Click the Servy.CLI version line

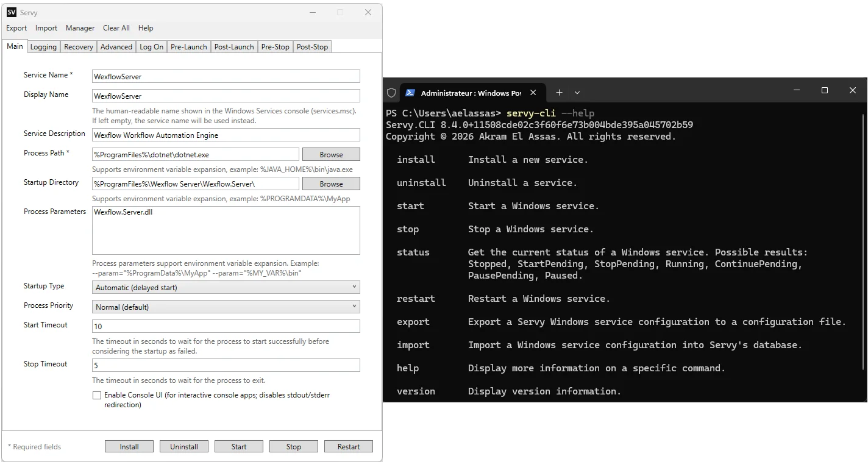point(539,125)
